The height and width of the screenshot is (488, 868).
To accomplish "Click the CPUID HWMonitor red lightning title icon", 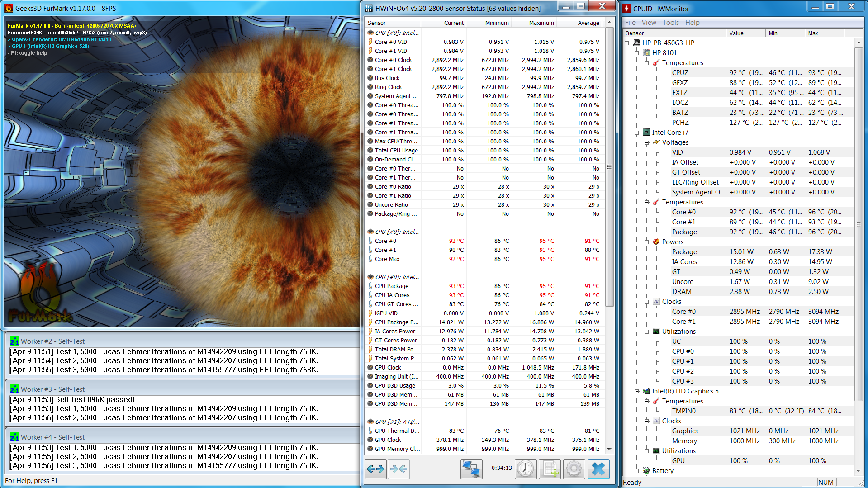I will point(626,8).
